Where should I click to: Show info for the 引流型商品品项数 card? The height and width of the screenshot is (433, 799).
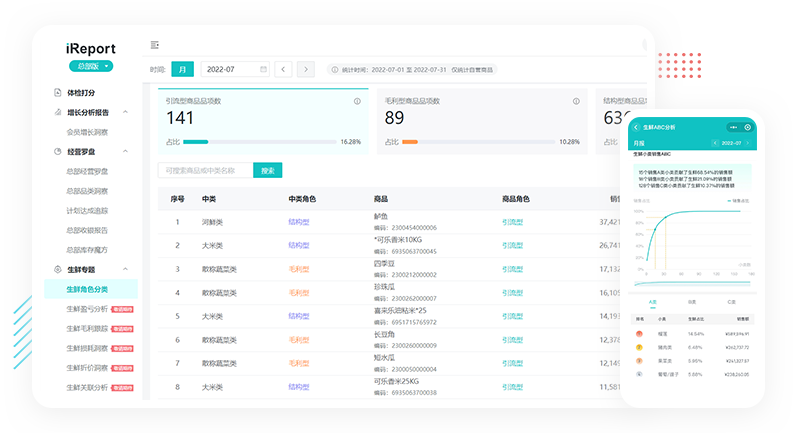(357, 101)
